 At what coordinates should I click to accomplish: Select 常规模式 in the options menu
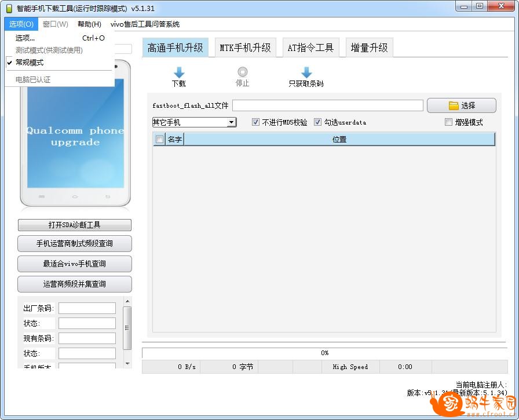pyautogui.click(x=60, y=63)
